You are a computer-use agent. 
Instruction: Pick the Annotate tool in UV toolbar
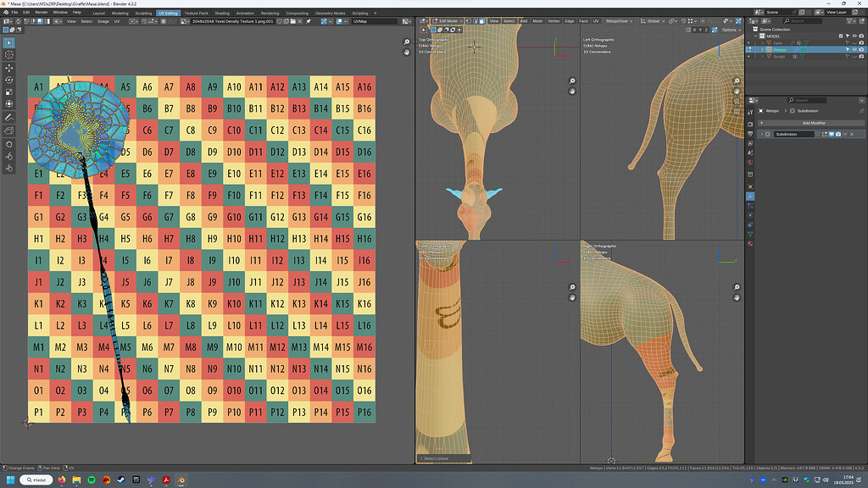[x=8, y=117]
